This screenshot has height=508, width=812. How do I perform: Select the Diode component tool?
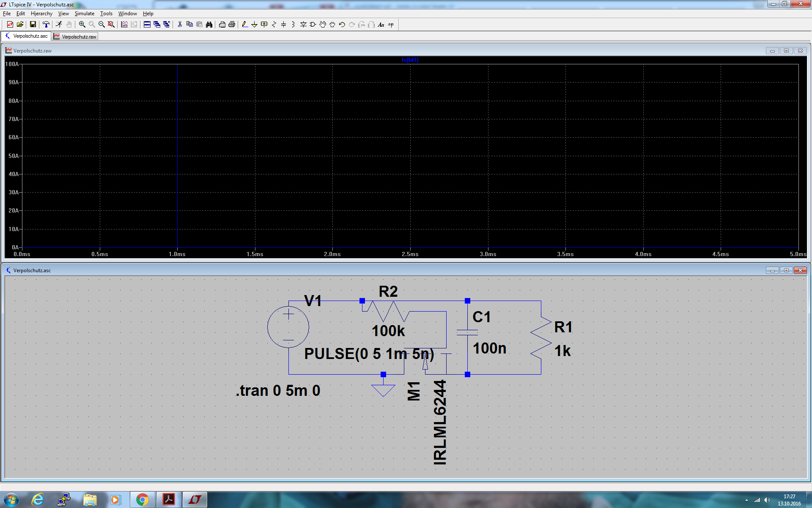pos(303,25)
